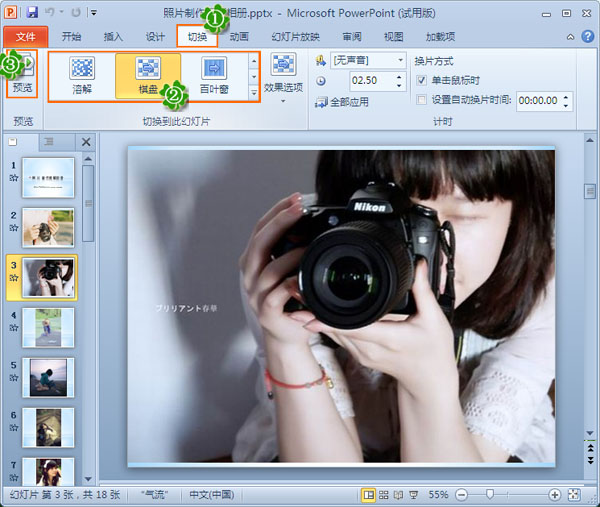The width and height of the screenshot is (600, 507).
Task: Toggle the 单击鼠标时 checkbox
Action: coord(421,80)
